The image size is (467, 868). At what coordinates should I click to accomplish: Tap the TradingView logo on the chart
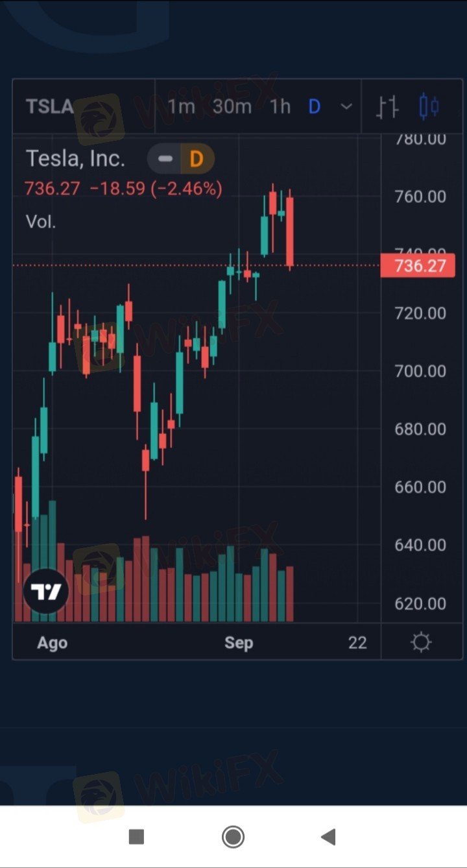tap(46, 592)
